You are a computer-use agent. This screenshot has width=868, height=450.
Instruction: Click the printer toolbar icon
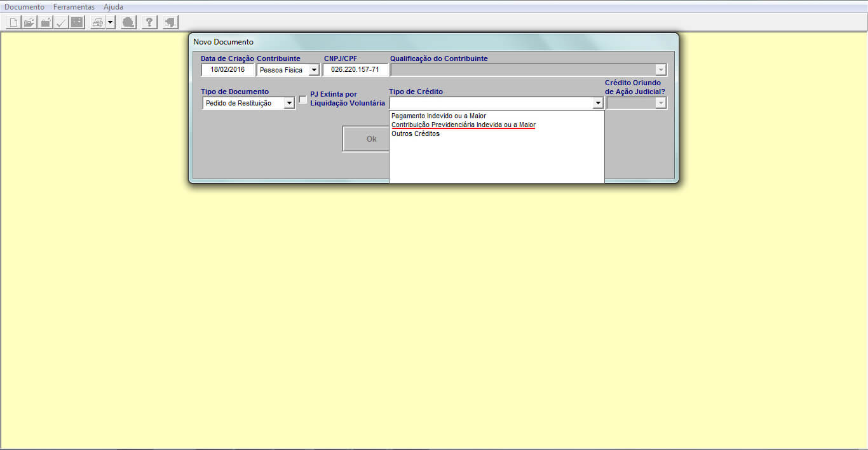pyautogui.click(x=97, y=22)
